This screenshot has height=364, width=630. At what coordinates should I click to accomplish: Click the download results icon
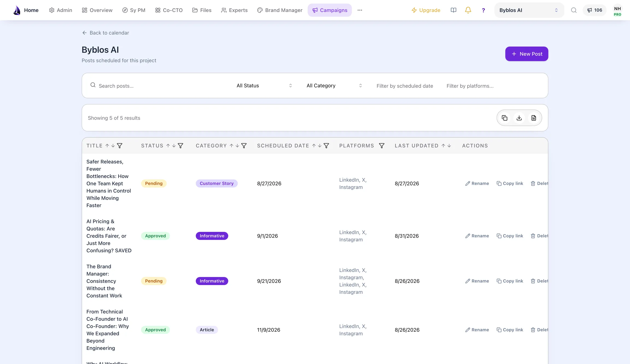(x=519, y=118)
